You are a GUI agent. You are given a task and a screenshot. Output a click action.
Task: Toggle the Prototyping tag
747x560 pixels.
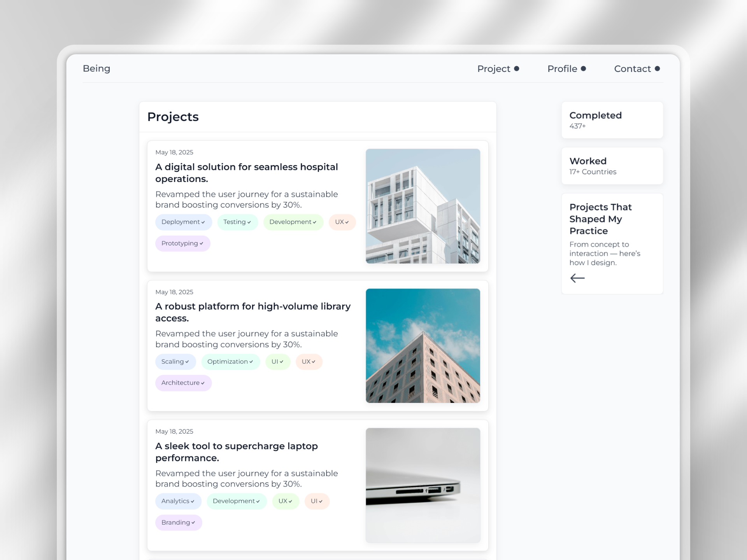pos(182,243)
